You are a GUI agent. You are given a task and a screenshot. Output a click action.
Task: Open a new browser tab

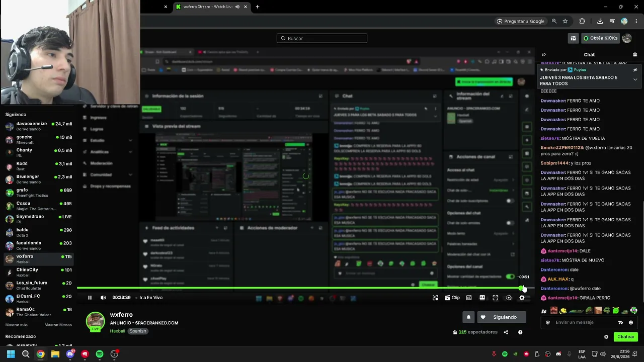(x=258, y=7)
